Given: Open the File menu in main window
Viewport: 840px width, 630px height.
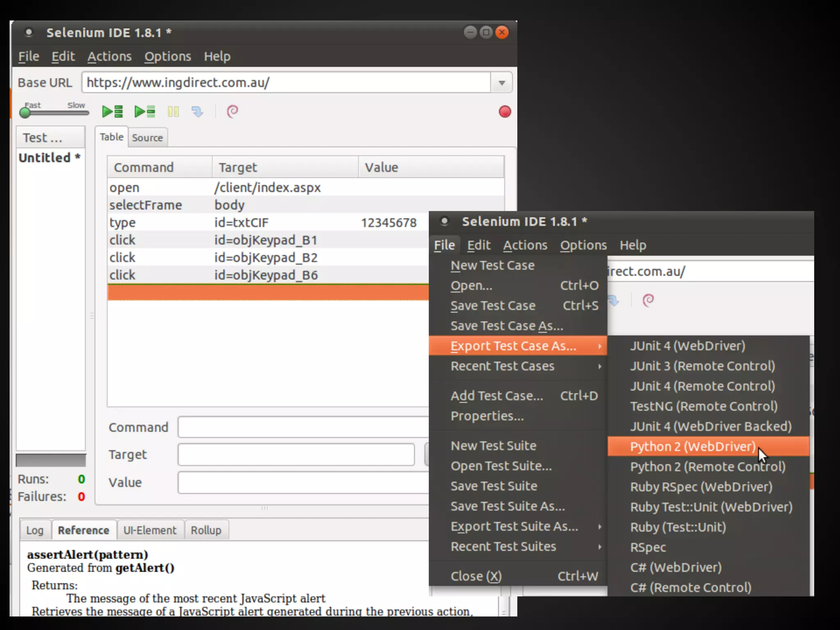Looking at the screenshot, I should (29, 56).
